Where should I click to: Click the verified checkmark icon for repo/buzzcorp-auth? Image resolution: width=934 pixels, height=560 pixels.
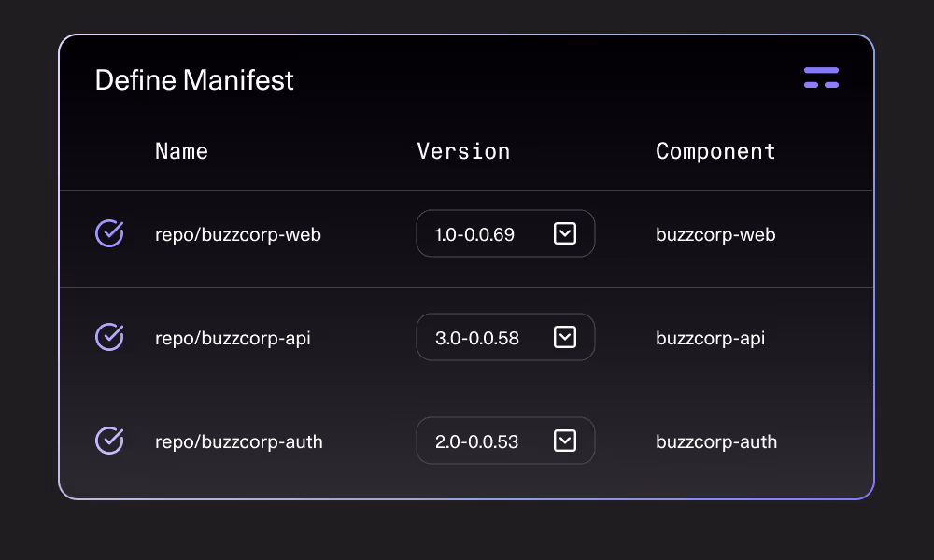[x=109, y=441]
